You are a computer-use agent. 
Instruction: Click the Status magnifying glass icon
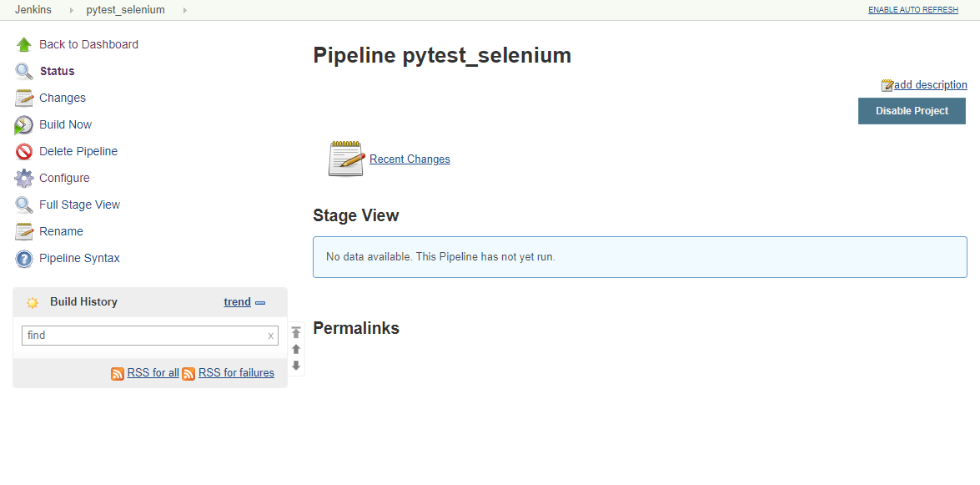(x=23, y=71)
